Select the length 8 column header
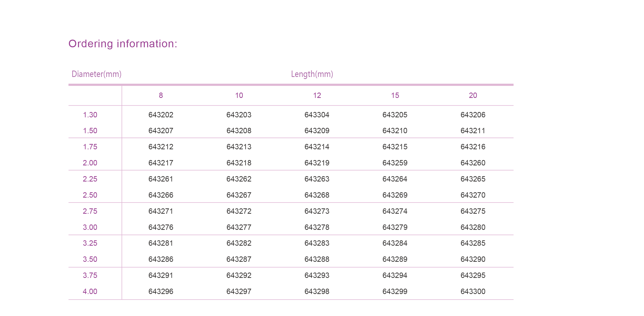644x316 pixels. point(161,95)
